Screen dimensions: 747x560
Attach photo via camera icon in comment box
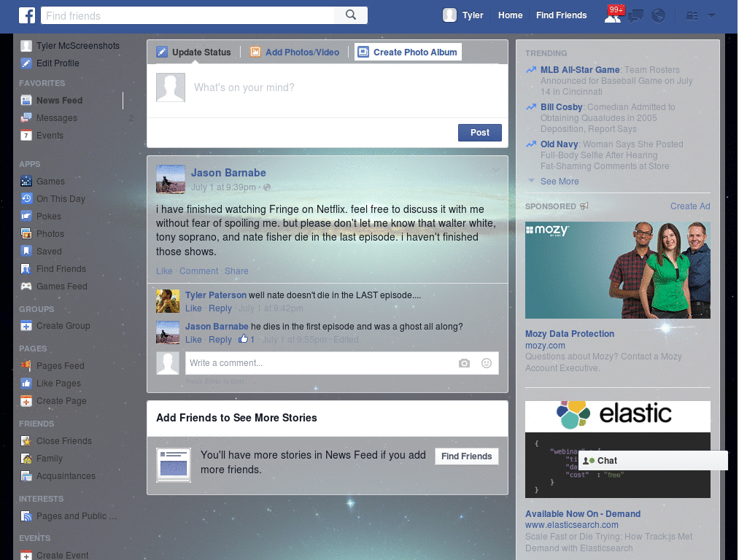[464, 363]
